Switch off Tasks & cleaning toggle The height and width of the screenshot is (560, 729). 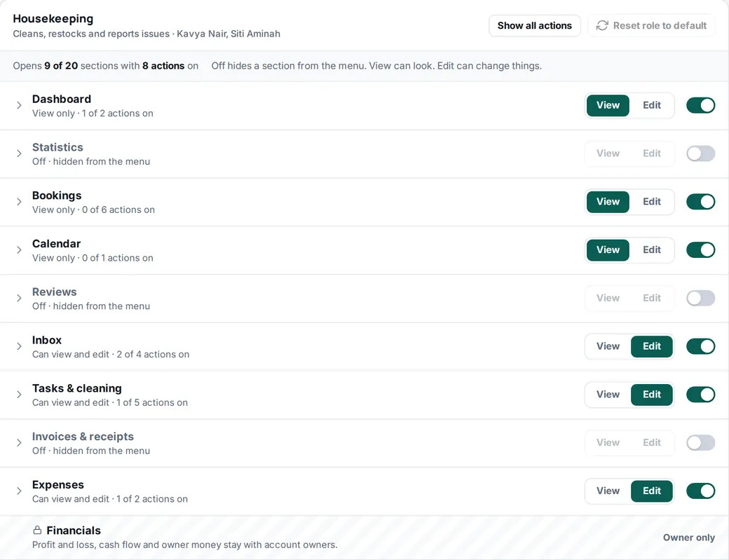click(x=701, y=395)
